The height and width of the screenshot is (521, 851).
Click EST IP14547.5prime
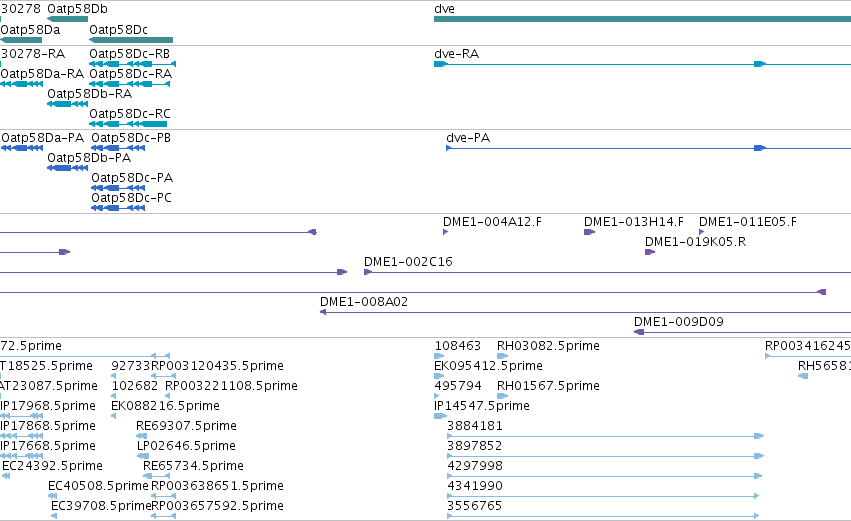pos(482,406)
